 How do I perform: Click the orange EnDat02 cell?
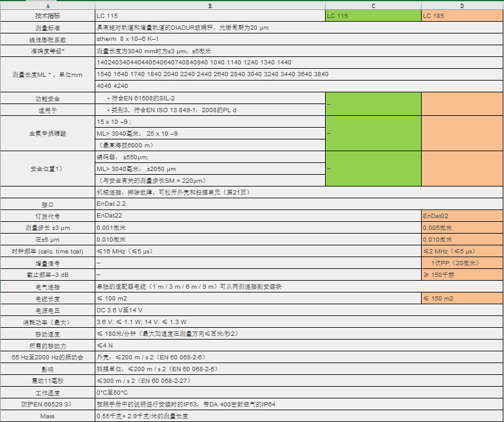462,216
